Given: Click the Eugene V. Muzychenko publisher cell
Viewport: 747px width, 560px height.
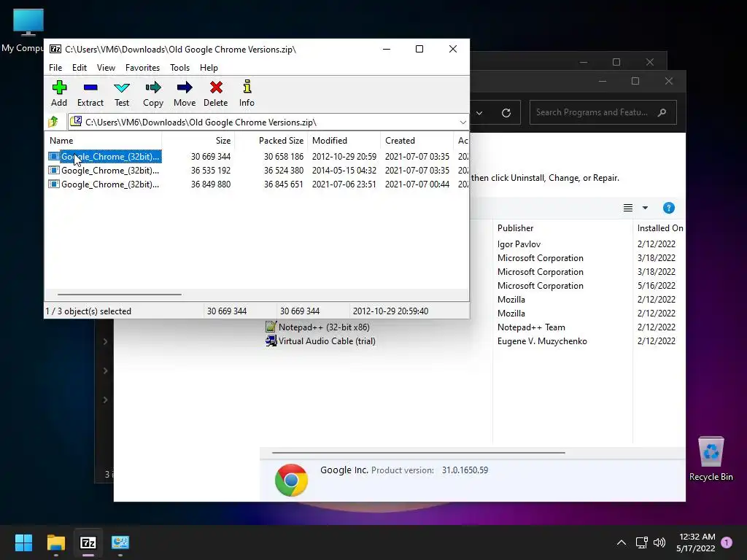Looking at the screenshot, I should coord(542,341).
